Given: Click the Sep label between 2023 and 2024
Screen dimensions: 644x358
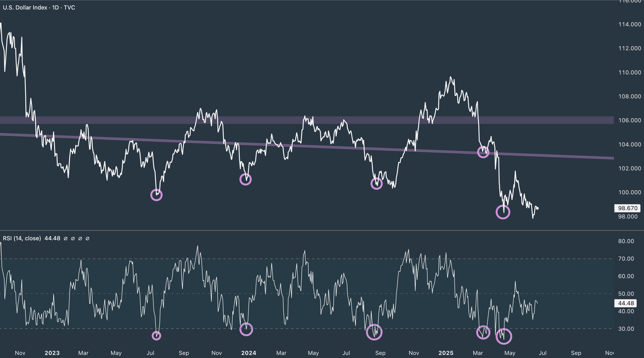Looking at the screenshot, I should 184,353.
